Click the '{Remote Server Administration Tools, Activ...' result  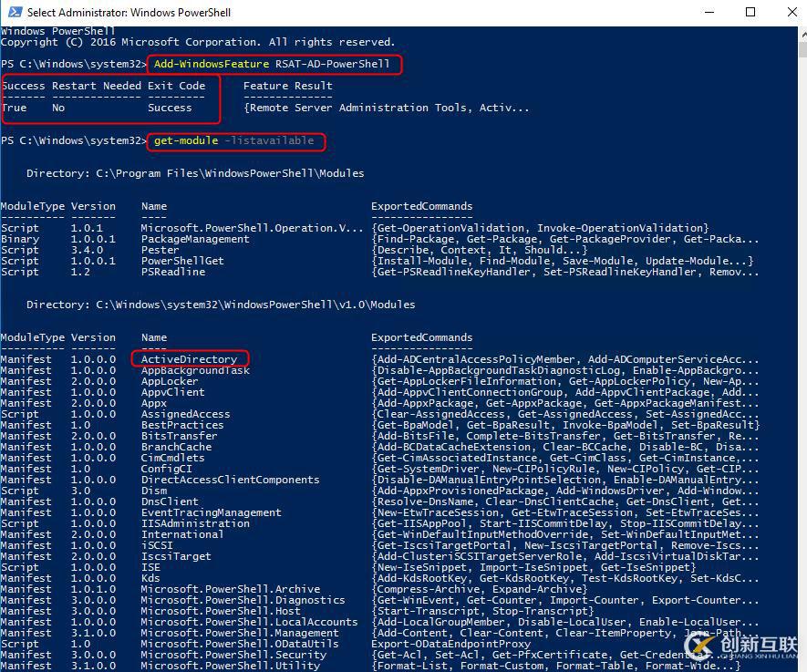(386, 108)
